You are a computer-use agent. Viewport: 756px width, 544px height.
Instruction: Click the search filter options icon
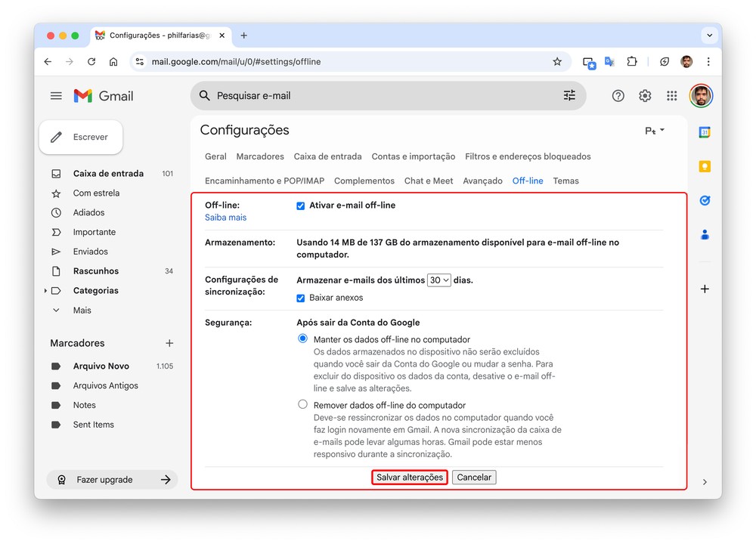click(x=569, y=96)
